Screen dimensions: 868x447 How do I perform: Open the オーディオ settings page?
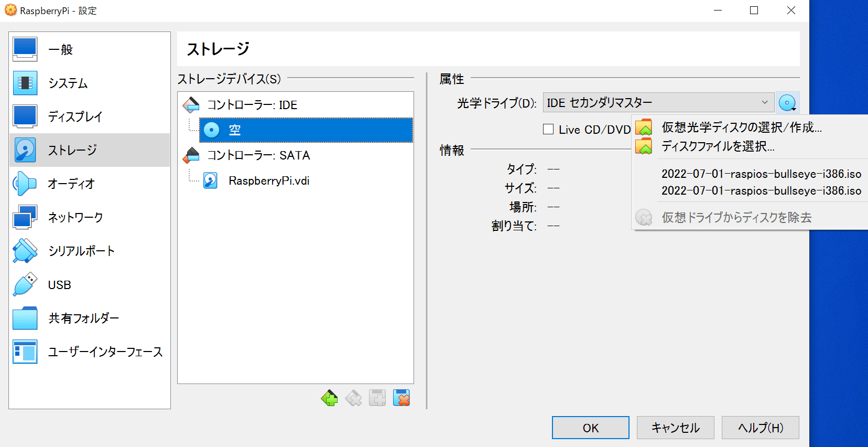pos(90,184)
